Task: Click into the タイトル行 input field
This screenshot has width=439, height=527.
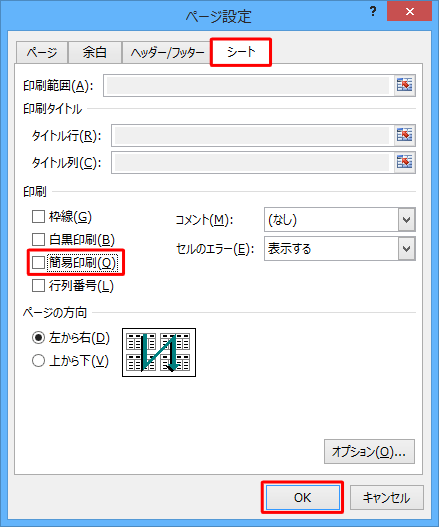Action: [252, 135]
